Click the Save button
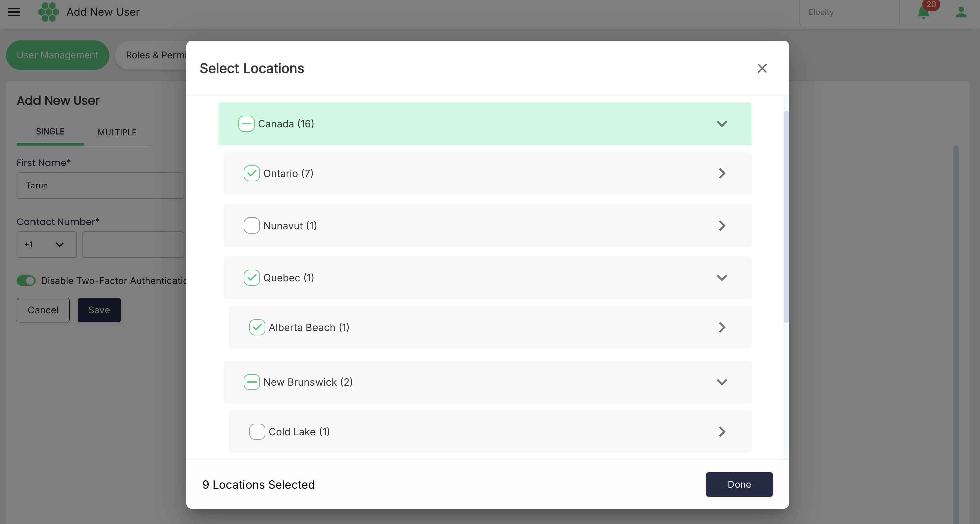This screenshot has height=524, width=980. tap(99, 310)
